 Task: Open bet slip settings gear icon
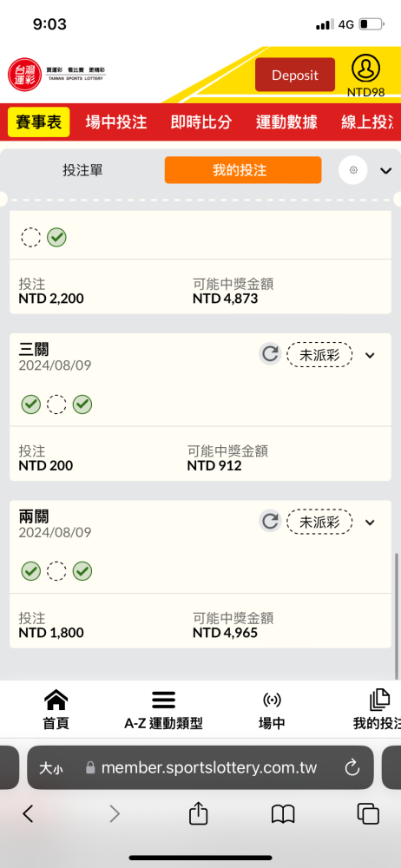353,170
